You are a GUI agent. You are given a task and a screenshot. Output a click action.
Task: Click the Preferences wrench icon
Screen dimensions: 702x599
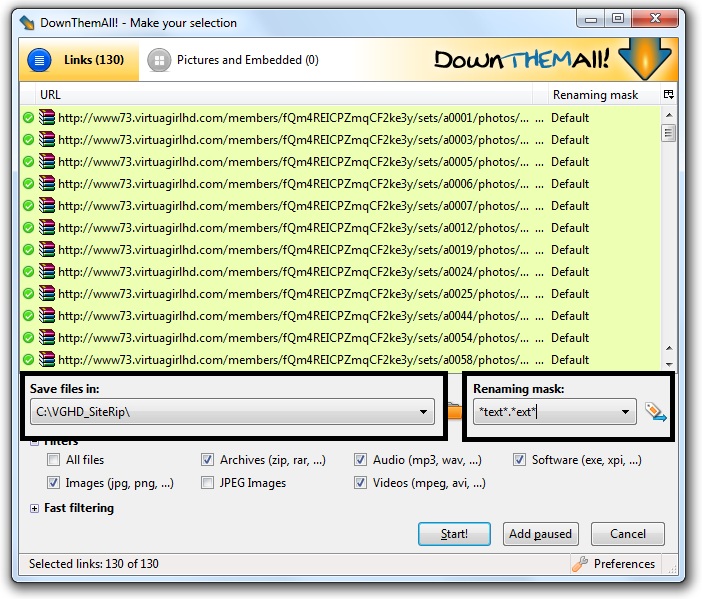pos(580,564)
